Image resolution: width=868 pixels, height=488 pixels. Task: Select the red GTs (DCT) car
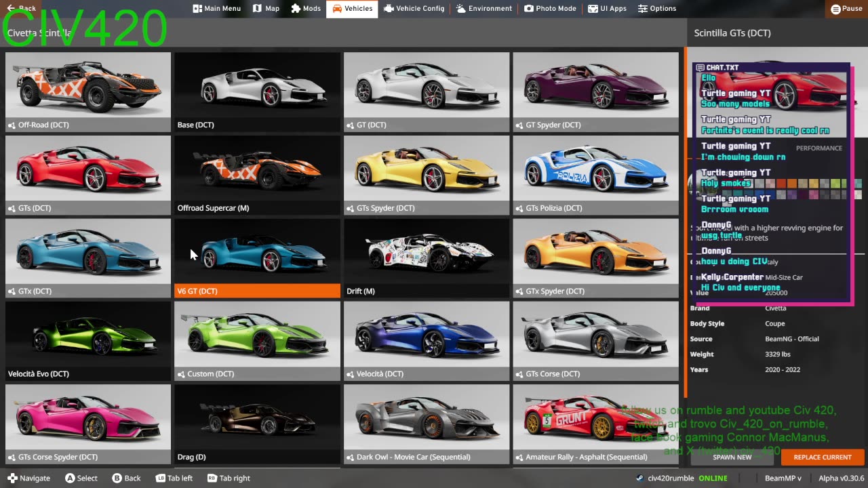(88, 175)
